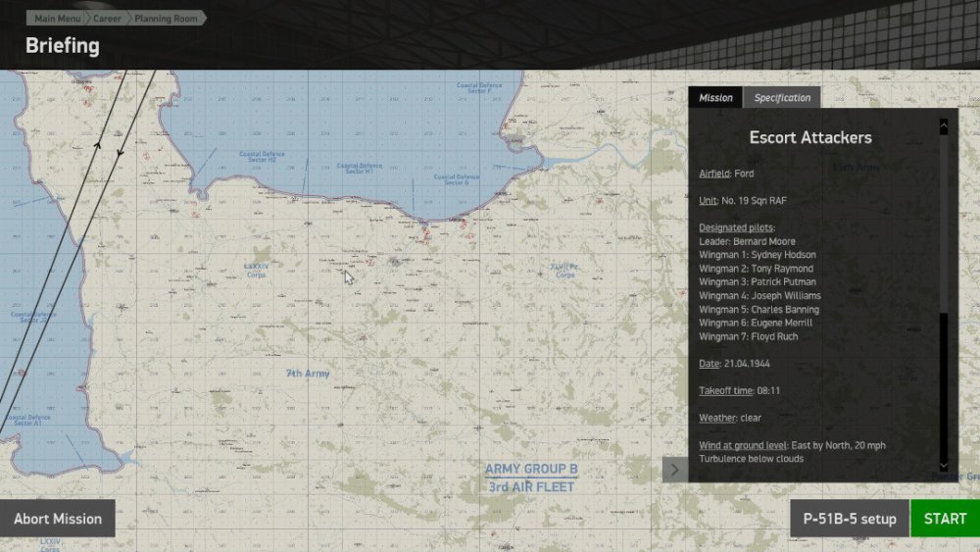980x552 pixels.
Task: Click the Takeoff time: 08:11 line
Action: pyautogui.click(x=739, y=390)
